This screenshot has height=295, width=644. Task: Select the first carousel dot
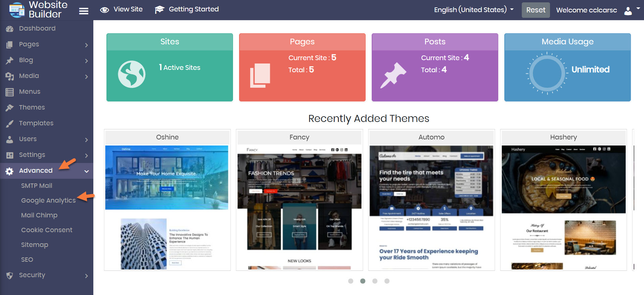click(x=351, y=281)
